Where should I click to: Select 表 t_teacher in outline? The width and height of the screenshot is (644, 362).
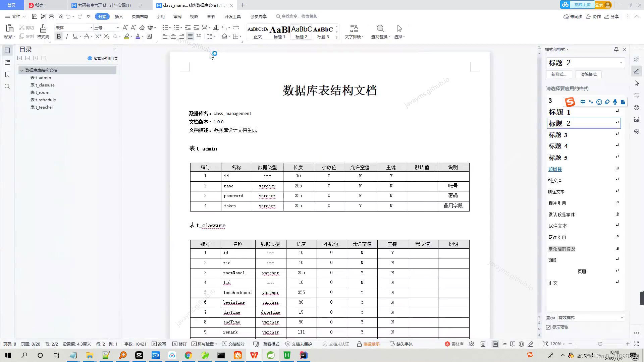coord(42,107)
